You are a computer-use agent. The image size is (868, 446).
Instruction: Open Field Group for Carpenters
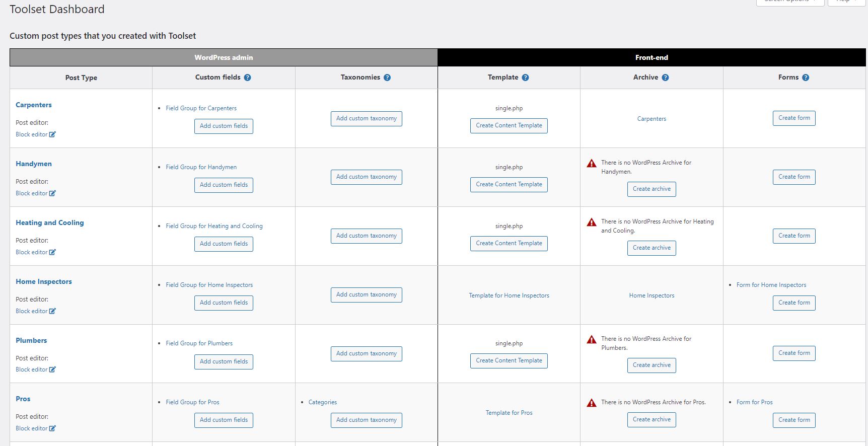pyautogui.click(x=201, y=108)
